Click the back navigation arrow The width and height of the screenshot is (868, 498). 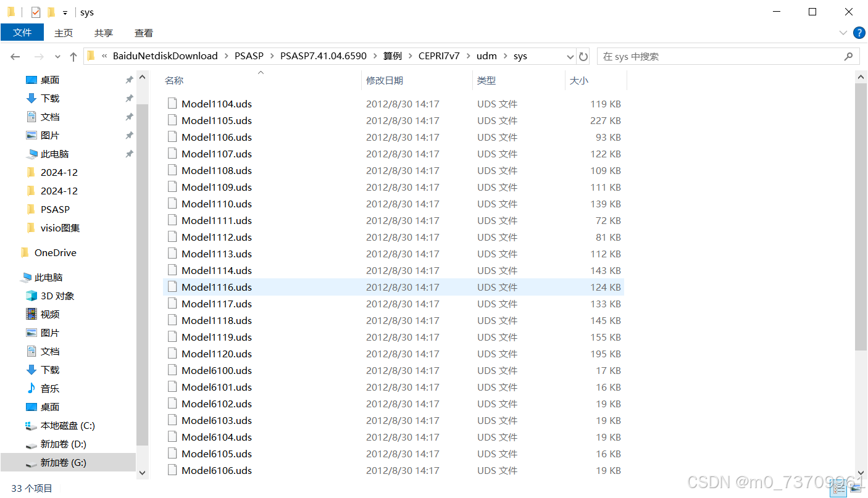point(15,56)
